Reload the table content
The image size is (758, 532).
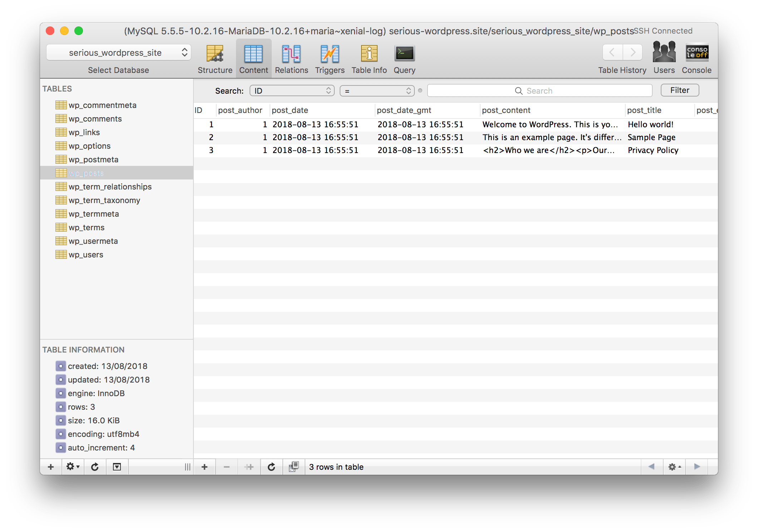coord(271,467)
